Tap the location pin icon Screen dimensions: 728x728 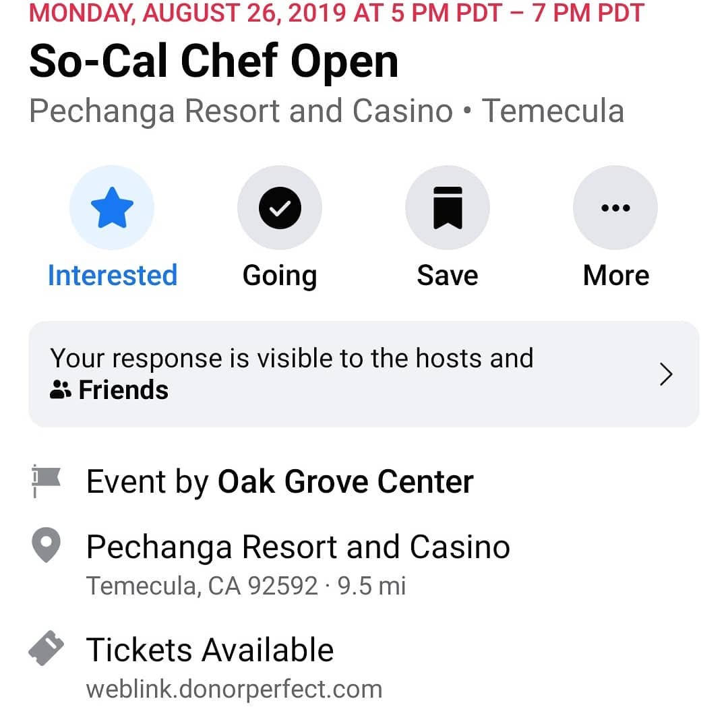(x=46, y=545)
